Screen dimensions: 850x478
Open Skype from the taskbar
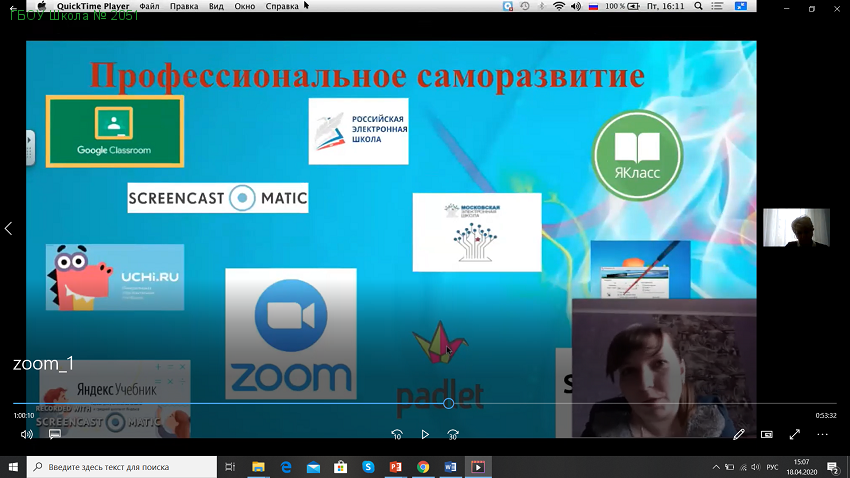tap(368, 467)
